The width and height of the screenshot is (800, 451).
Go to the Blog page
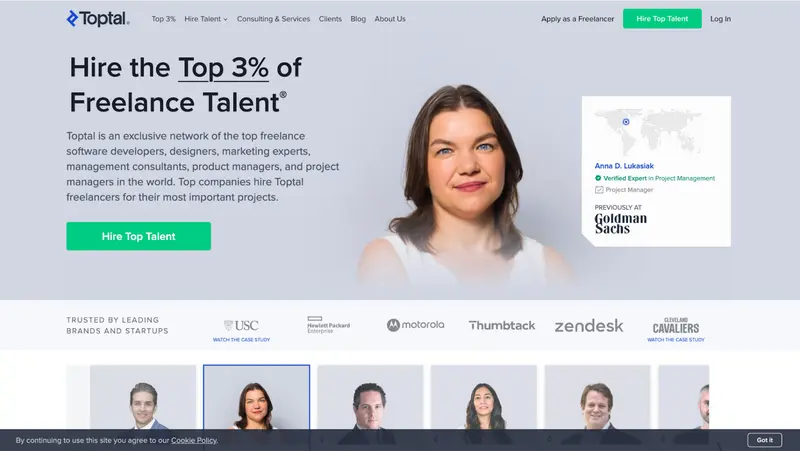(x=358, y=19)
